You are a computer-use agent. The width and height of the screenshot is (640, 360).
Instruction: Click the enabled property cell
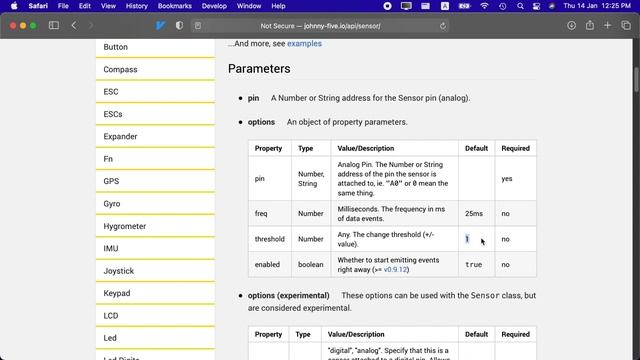(269, 264)
